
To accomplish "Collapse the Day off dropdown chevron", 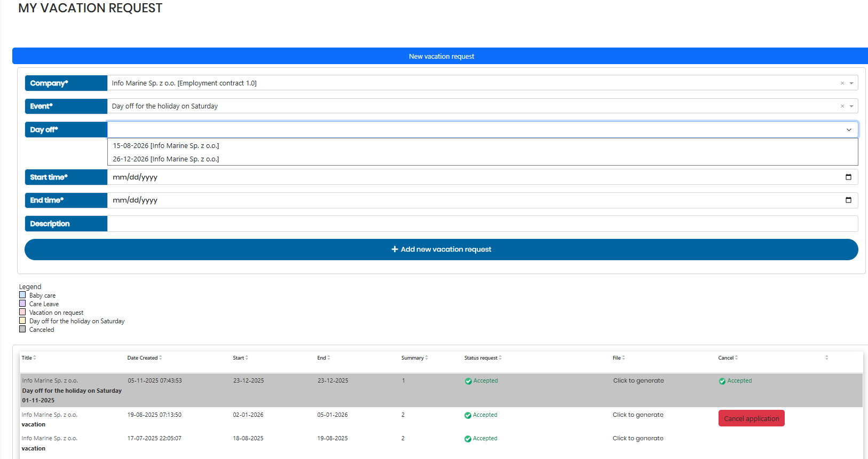I will coord(849,130).
